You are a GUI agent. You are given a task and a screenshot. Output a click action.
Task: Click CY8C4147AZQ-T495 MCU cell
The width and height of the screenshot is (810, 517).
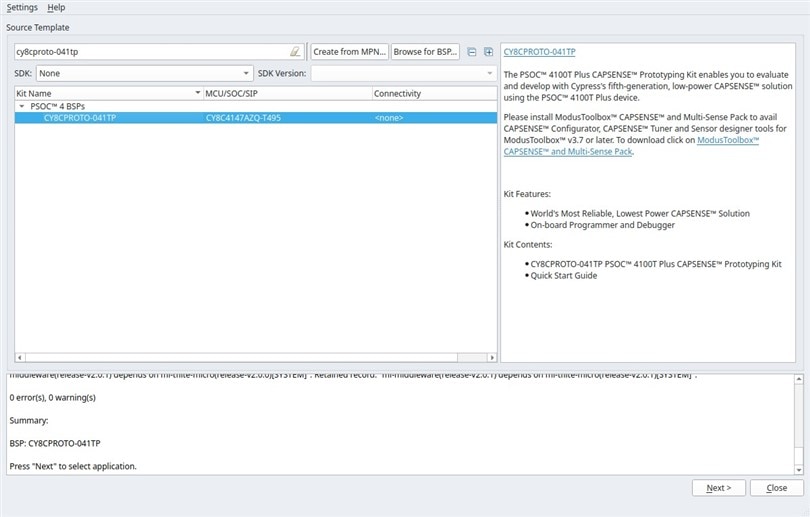pyautogui.click(x=243, y=118)
